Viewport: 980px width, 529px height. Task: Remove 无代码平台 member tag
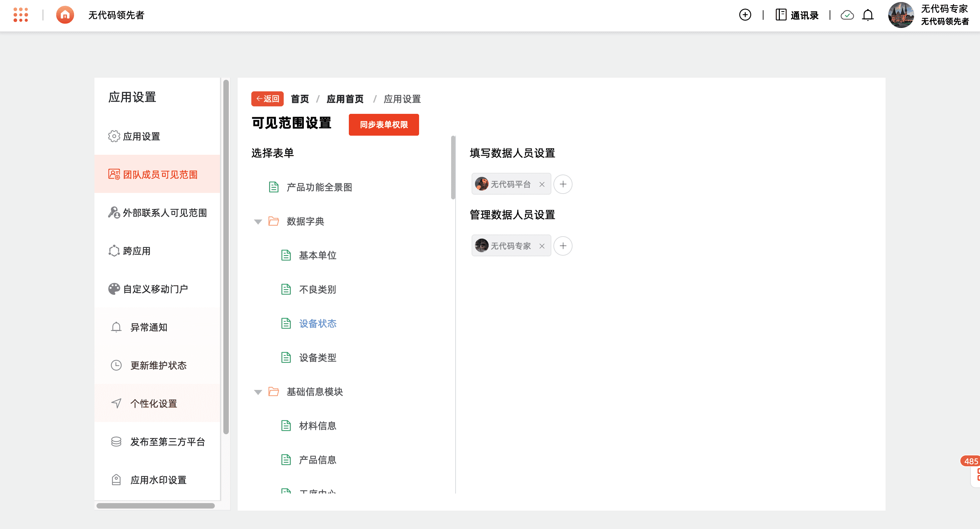[542, 184]
